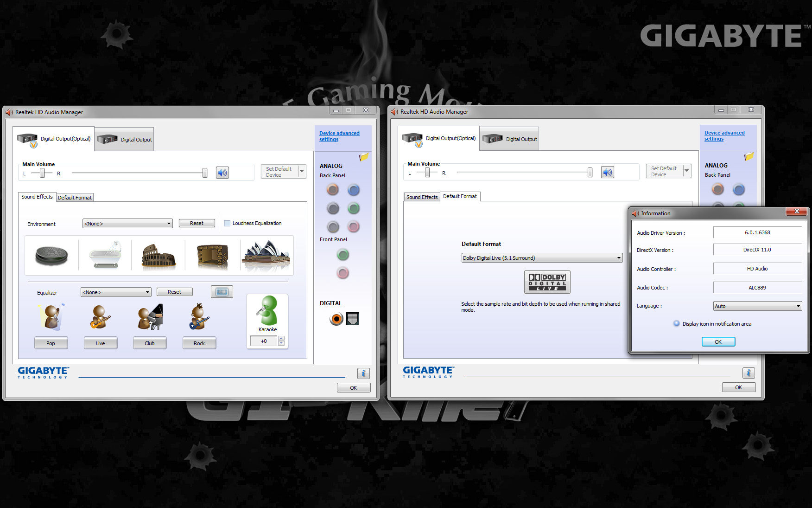Image resolution: width=812 pixels, height=508 pixels.
Task: Enable Loudness Equalization checkbox
Action: (x=227, y=223)
